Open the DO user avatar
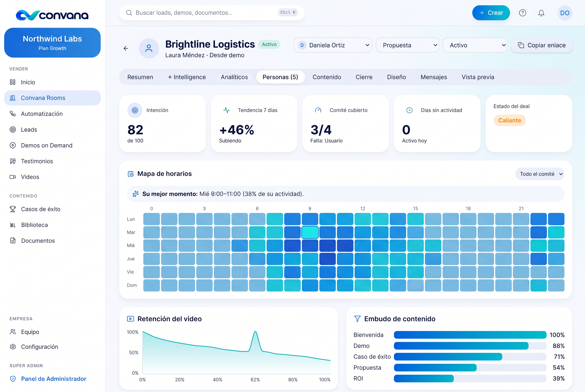Screen dimensions: 585x392 (x=565, y=13)
